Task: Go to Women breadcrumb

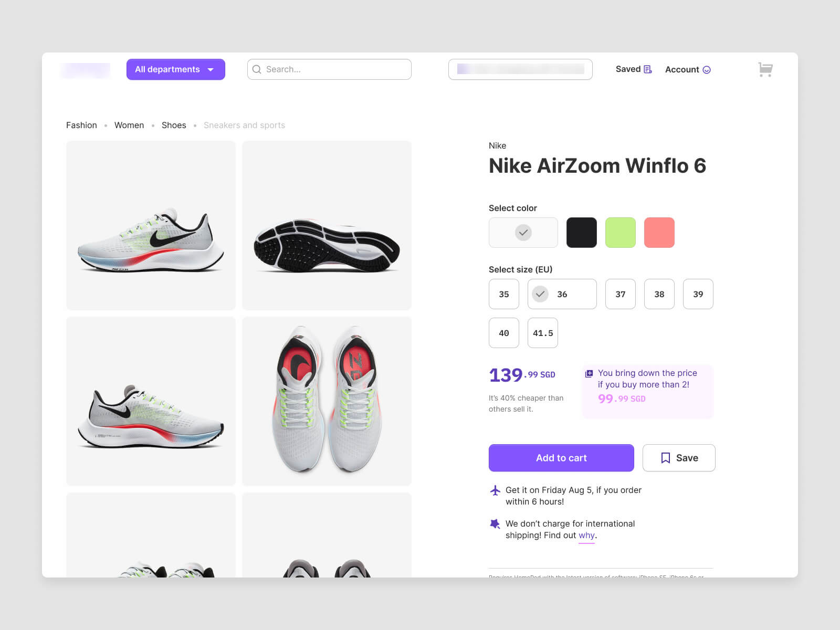Action: click(129, 125)
